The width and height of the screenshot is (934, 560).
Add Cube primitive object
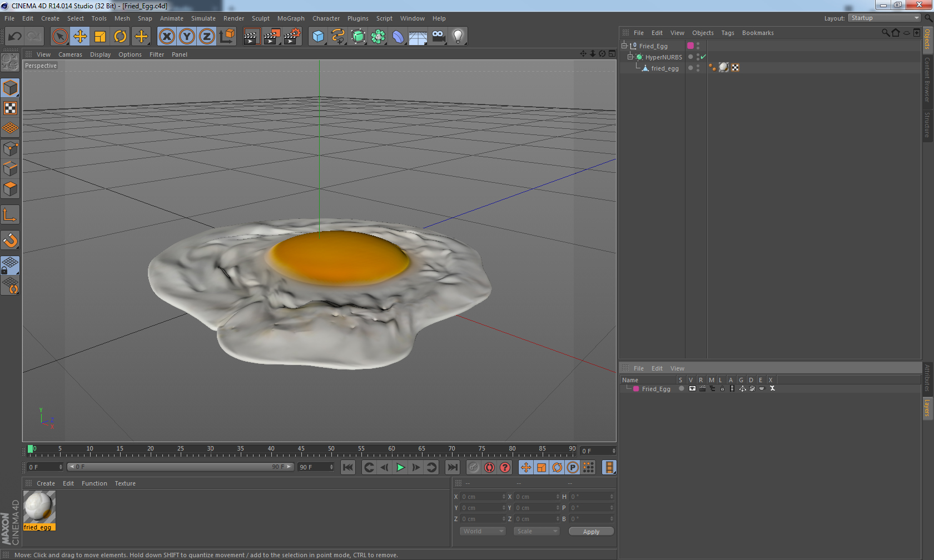[318, 37]
